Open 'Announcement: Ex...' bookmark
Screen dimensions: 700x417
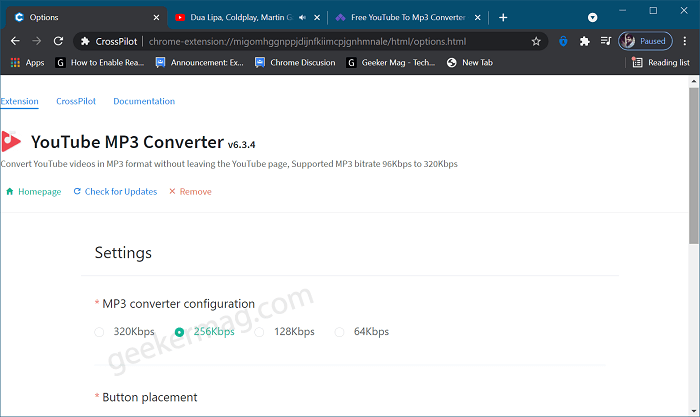click(x=200, y=63)
